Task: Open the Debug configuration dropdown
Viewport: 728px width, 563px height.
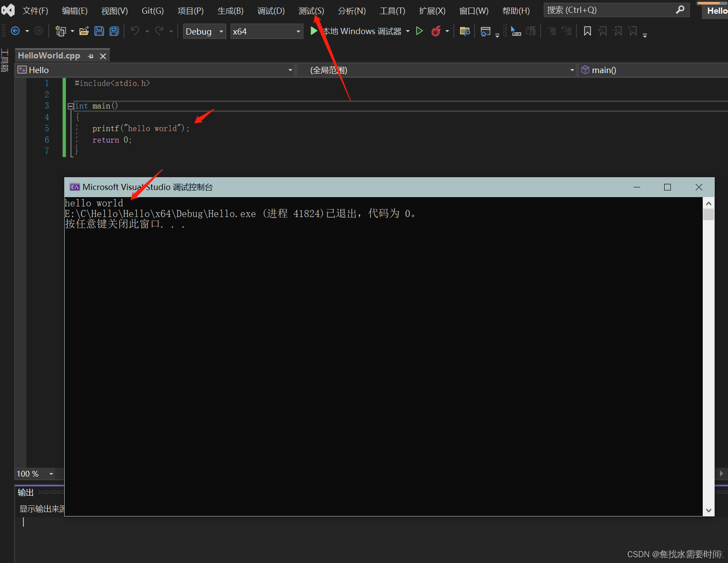Action: [205, 31]
